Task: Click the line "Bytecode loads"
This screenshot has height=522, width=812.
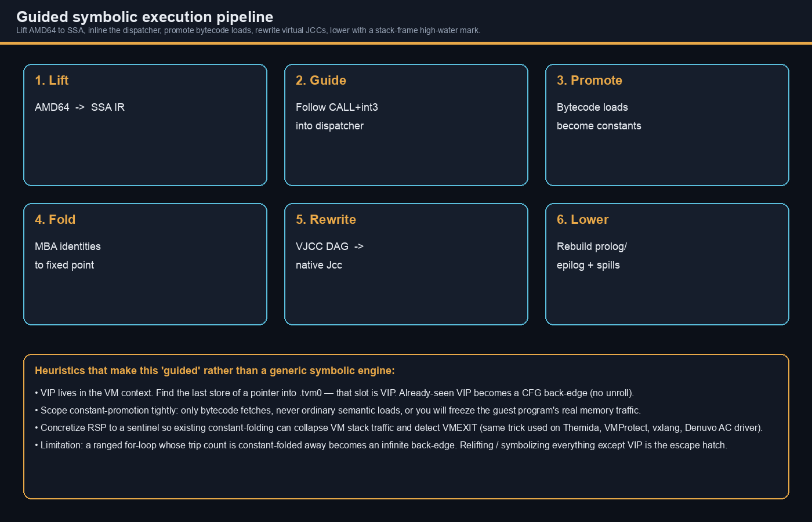Action: pos(592,107)
